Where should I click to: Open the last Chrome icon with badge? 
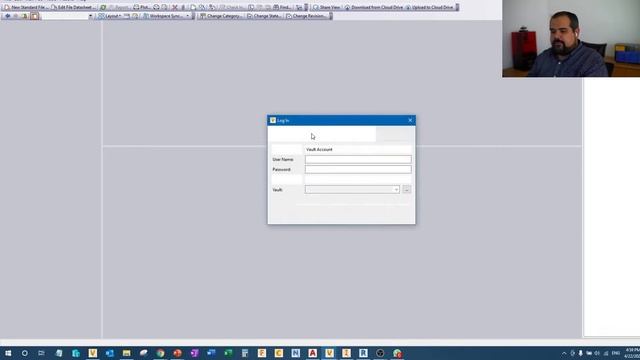tap(398, 353)
